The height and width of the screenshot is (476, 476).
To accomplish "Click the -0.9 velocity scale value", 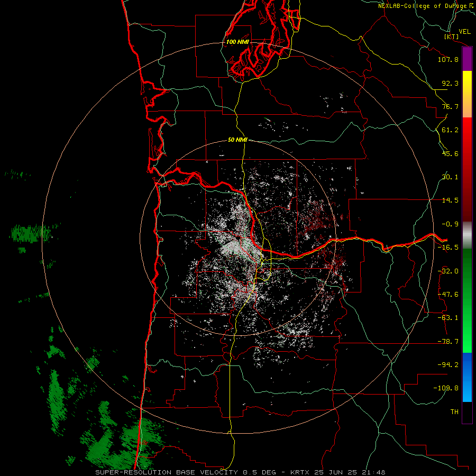I will pyautogui.click(x=450, y=224).
